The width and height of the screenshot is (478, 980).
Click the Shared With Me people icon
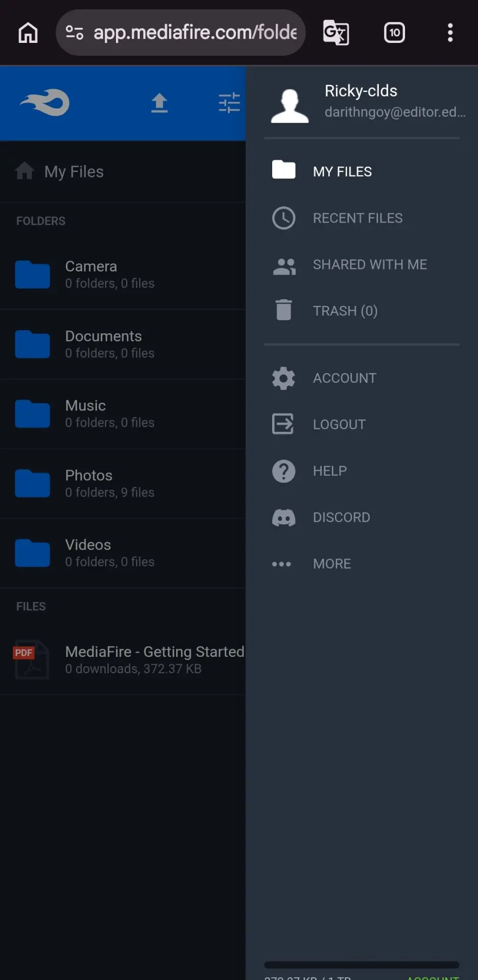click(284, 266)
